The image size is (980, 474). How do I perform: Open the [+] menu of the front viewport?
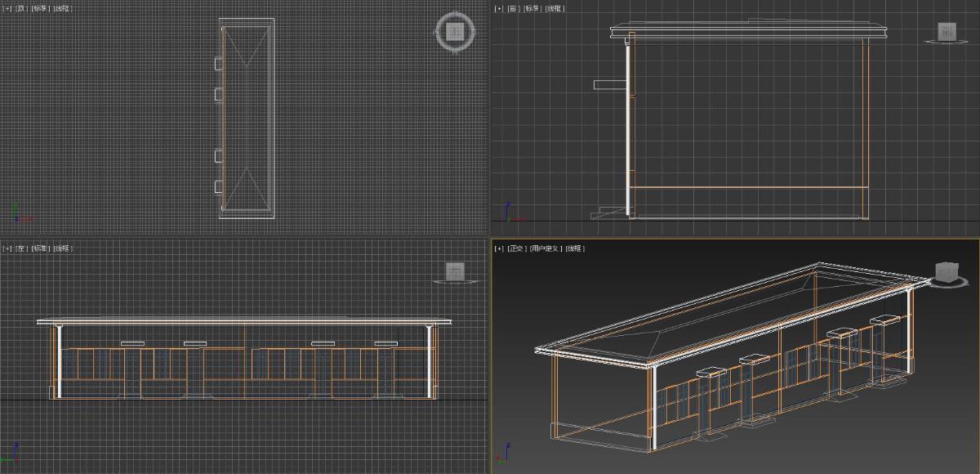coord(498,8)
